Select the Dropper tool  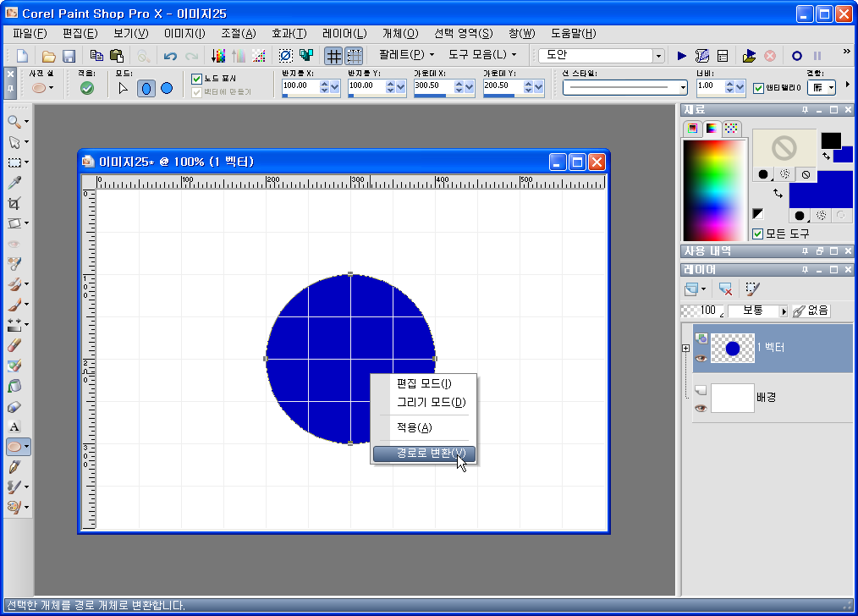pyautogui.click(x=14, y=183)
